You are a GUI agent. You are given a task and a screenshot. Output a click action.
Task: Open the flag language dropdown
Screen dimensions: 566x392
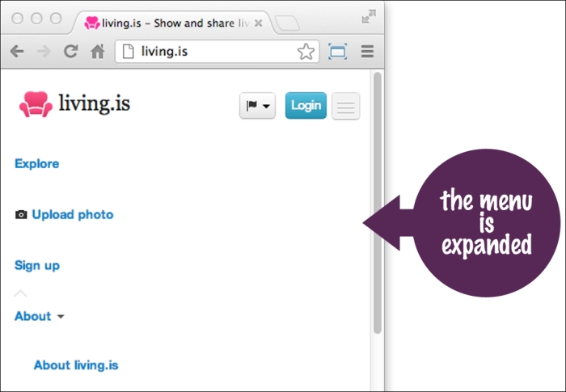pyautogui.click(x=257, y=106)
